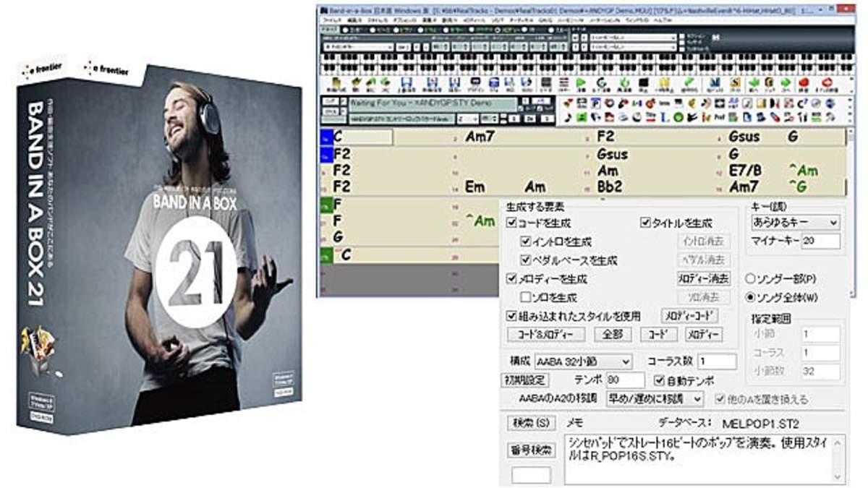The height and width of the screenshot is (488, 868).
Task: Toggle the コードを生成 checkbox
Action: 512,224
